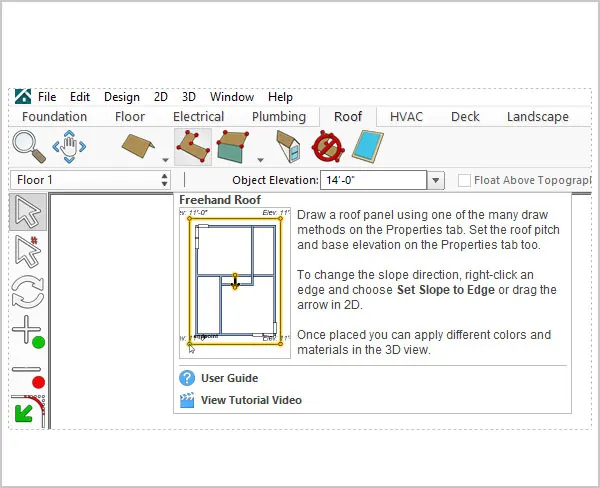Open the View Tutorial Video link

(x=251, y=400)
